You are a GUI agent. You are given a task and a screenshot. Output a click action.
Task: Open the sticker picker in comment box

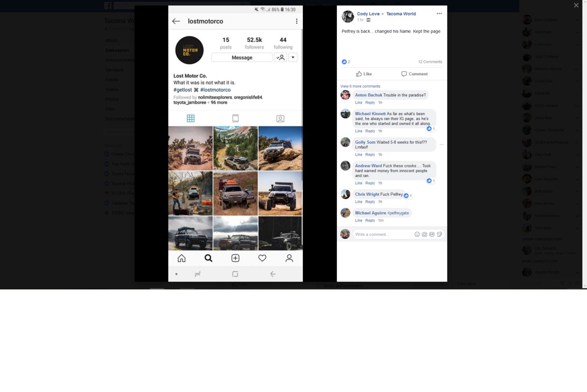tap(439, 234)
